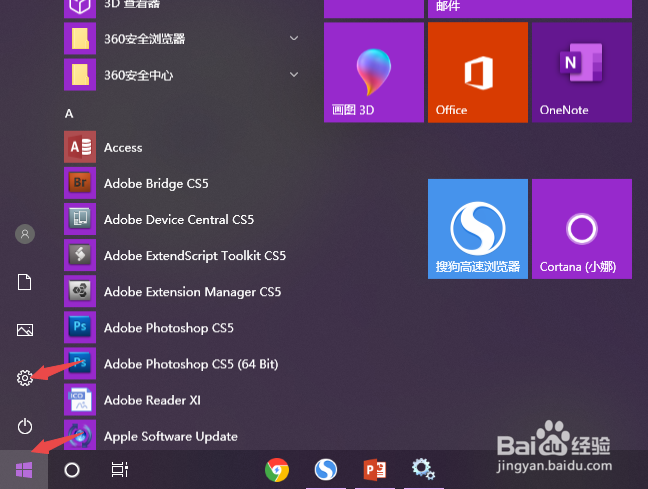The height and width of the screenshot is (489, 648).
Task: Select the Adobe Photoshop CS5 (64 Bit) label
Action: pos(191,364)
